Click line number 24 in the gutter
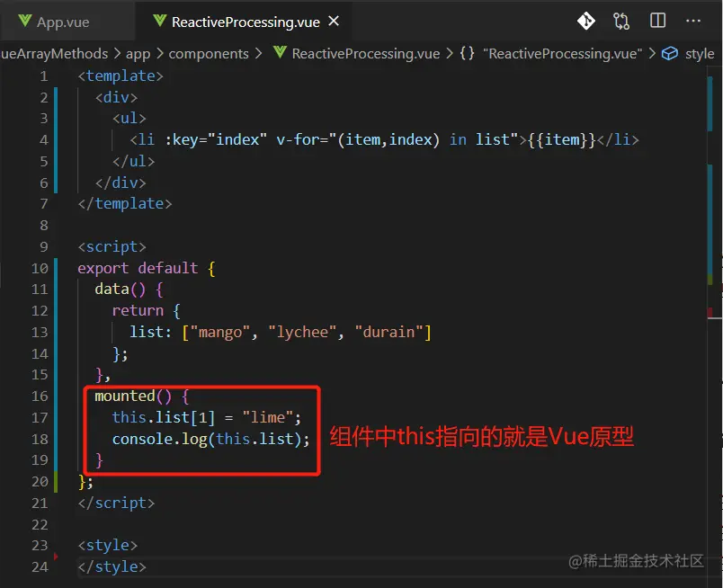The width and height of the screenshot is (723, 588). click(x=40, y=566)
